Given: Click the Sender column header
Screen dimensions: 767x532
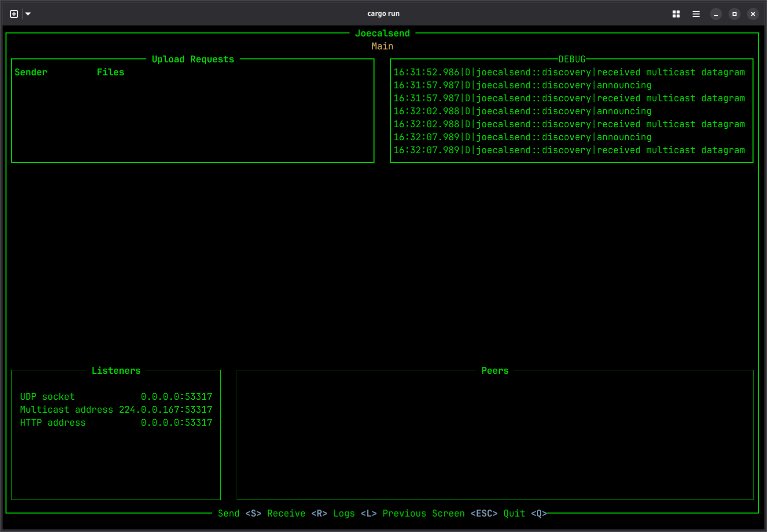Looking at the screenshot, I should tap(31, 72).
